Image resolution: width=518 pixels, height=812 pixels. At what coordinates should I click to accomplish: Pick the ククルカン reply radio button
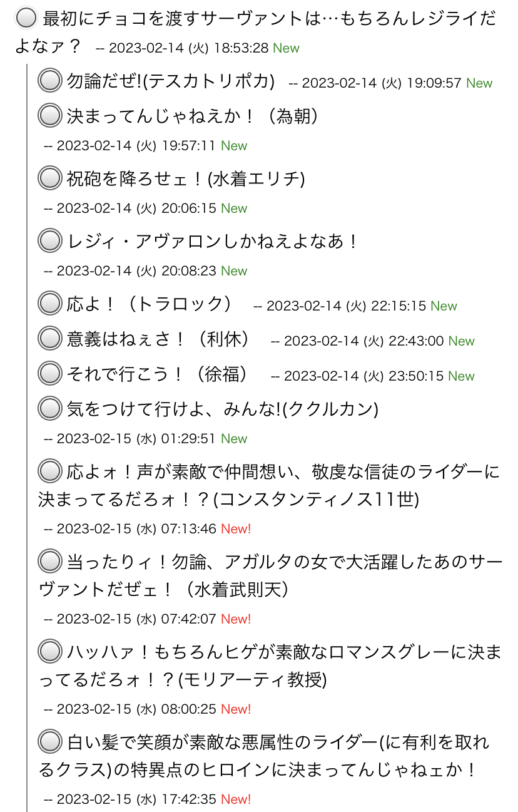[x=50, y=409]
